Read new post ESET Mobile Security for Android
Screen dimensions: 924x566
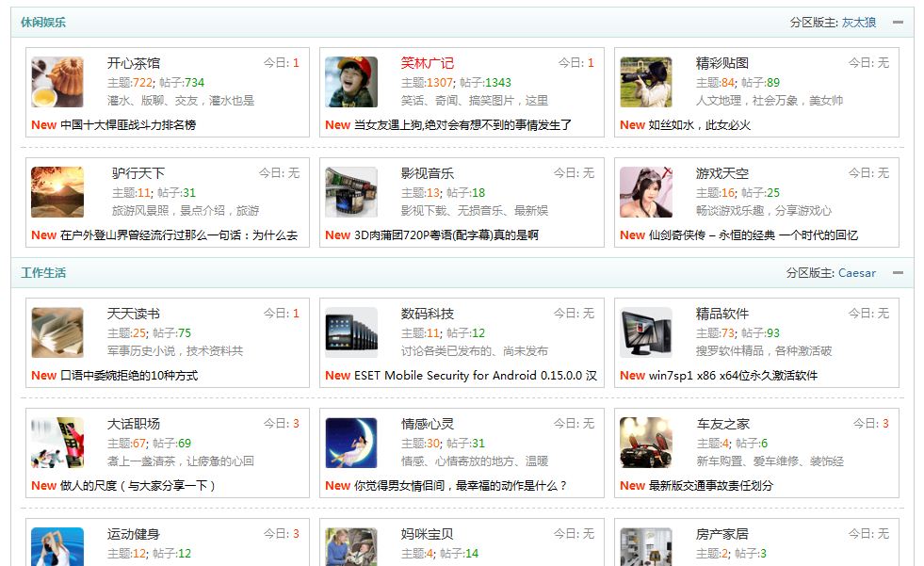[476, 375]
